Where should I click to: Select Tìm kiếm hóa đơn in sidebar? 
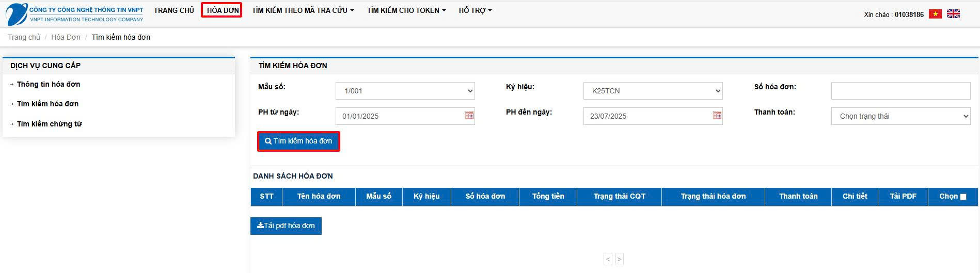point(48,104)
